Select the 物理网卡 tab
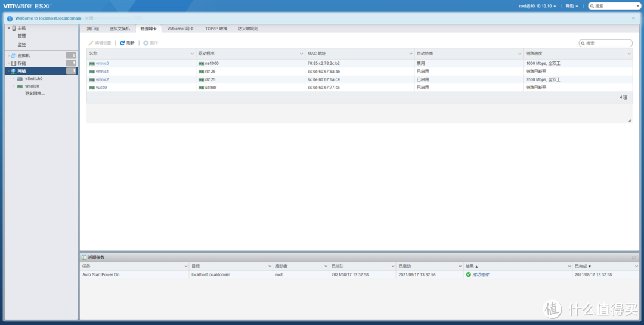 tap(148, 29)
